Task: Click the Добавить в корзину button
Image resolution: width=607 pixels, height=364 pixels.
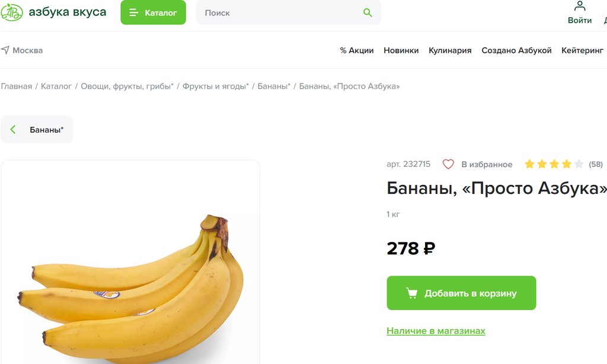Action: pos(461,293)
